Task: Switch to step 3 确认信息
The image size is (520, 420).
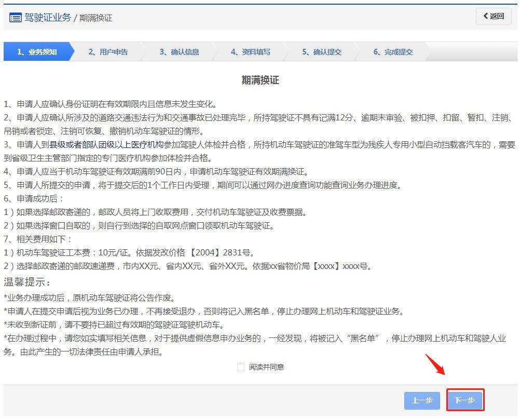Action: point(179,52)
